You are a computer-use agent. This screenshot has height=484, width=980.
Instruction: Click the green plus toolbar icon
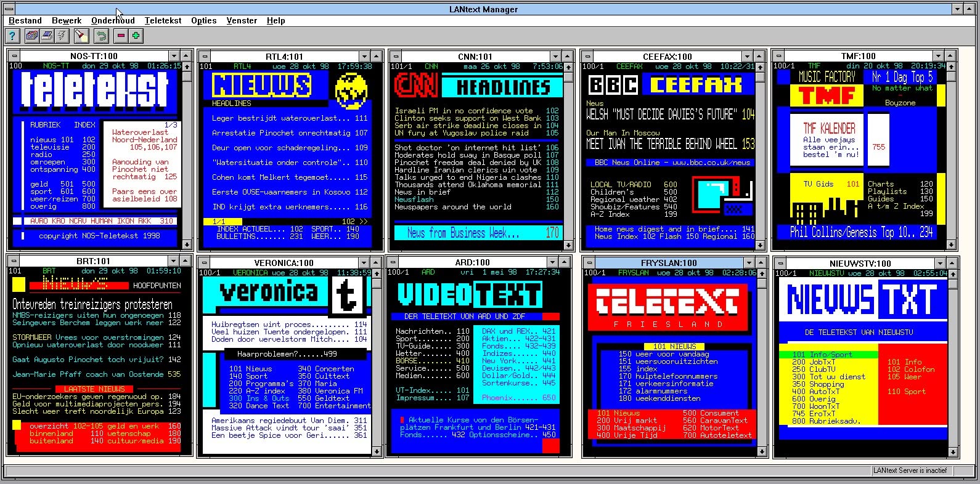pos(136,36)
